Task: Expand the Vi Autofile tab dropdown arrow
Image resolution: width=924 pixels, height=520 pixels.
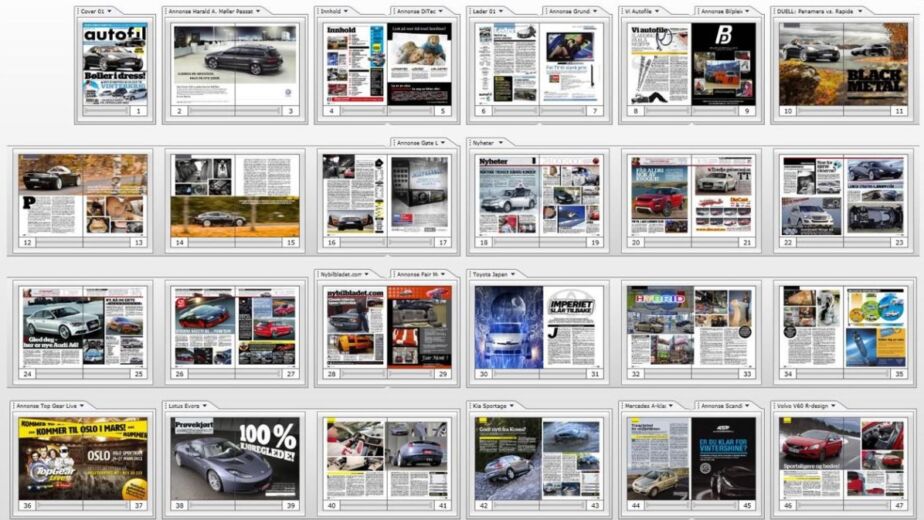Action: [x=656, y=11]
